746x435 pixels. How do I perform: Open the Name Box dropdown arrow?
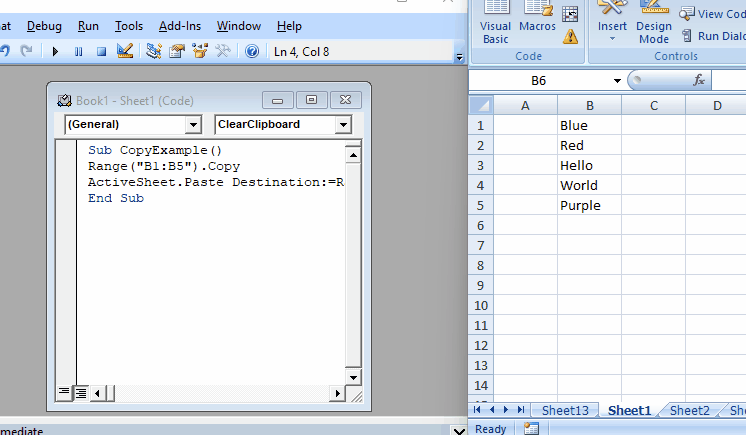click(x=617, y=80)
